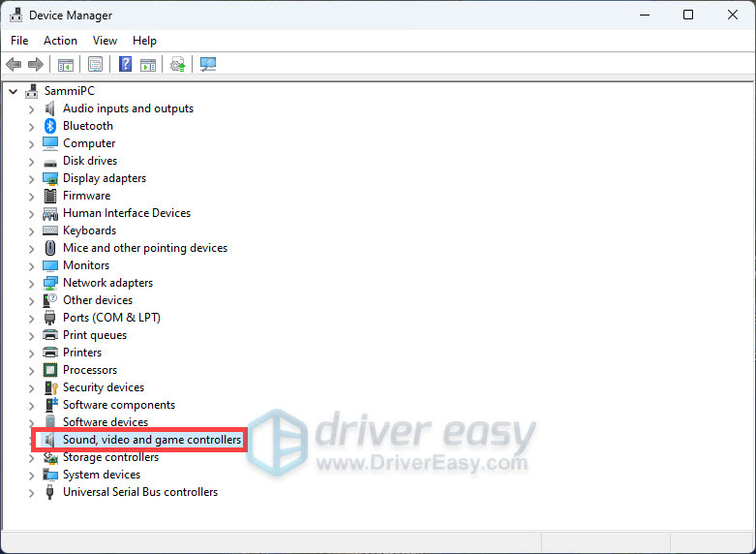Expand Sound, video and game controllers

point(31,440)
